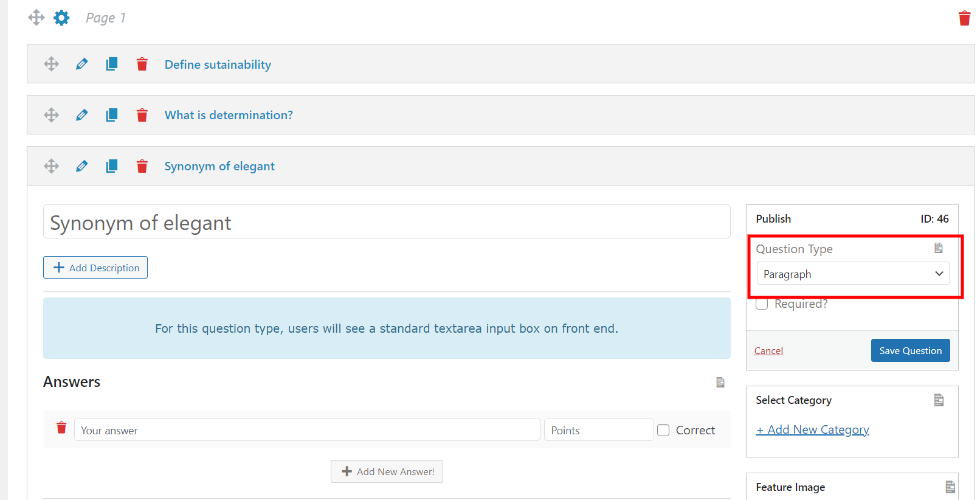The image size is (980, 500).
Task: Mark the answer as Correct
Action: pyautogui.click(x=663, y=430)
